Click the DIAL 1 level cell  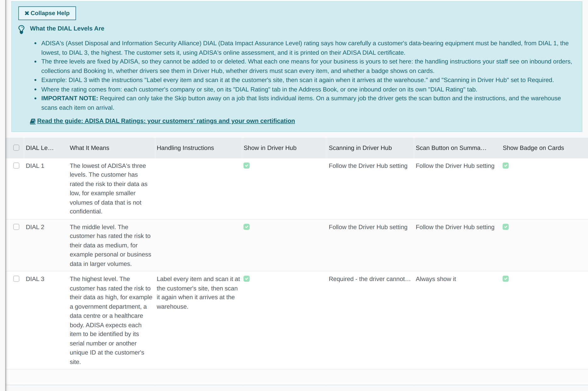[x=35, y=166]
